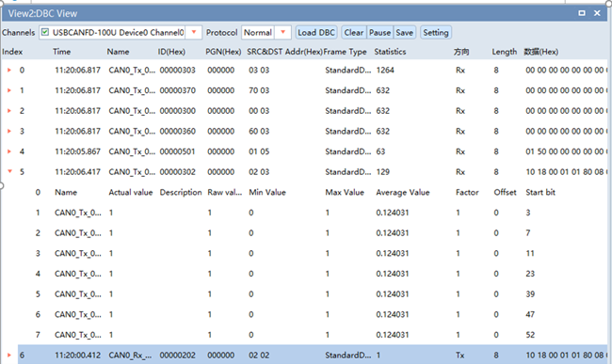Screen dimensions: 612x364
Task: Click the Frame Type column header
Action: (345, 52)
